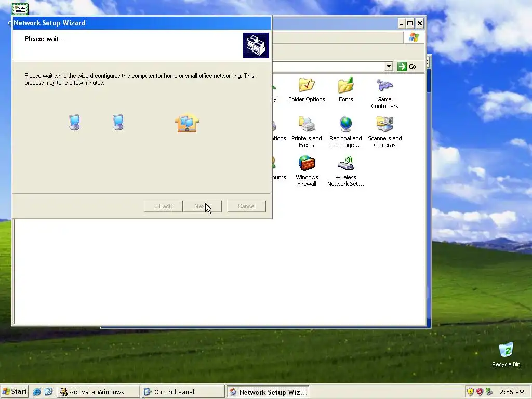Minimize the Control Panel window

tap(402, 23)
